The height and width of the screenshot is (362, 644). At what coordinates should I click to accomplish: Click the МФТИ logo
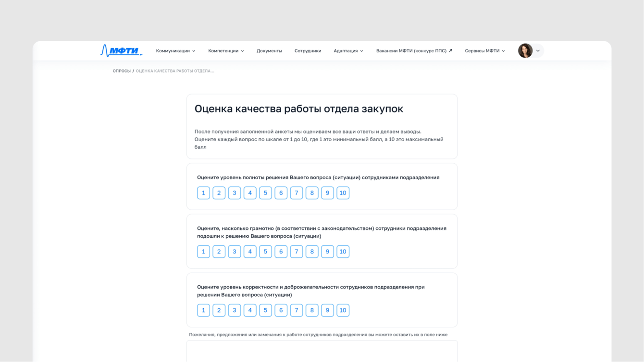(x=121, y=50)
